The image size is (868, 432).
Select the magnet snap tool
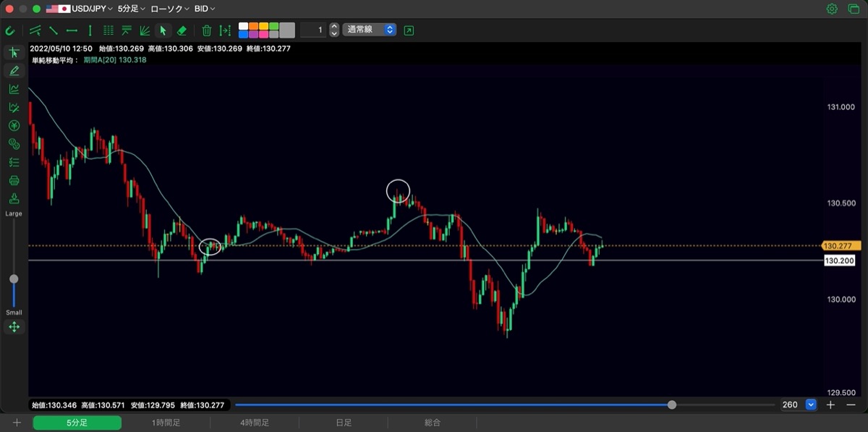coord(10,30)
